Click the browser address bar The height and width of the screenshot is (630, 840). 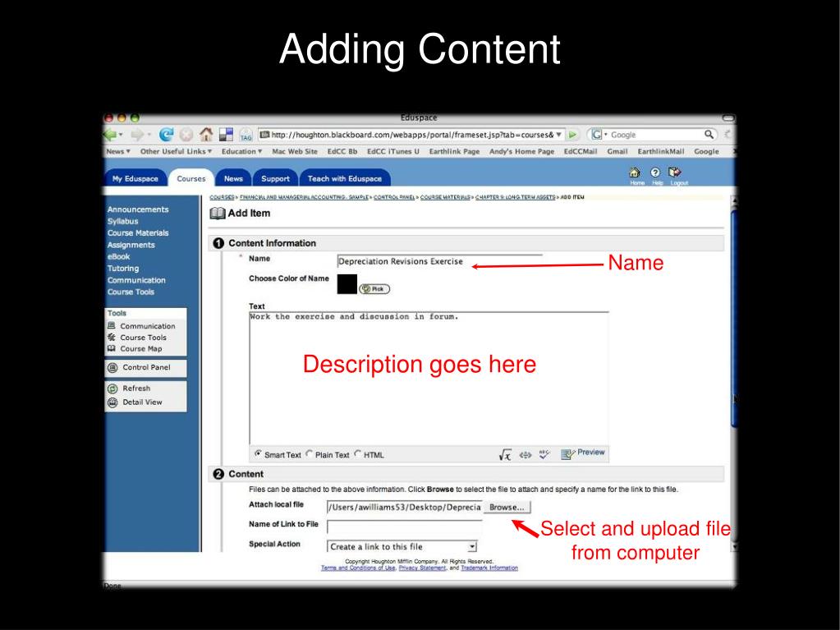coord(411,135)
